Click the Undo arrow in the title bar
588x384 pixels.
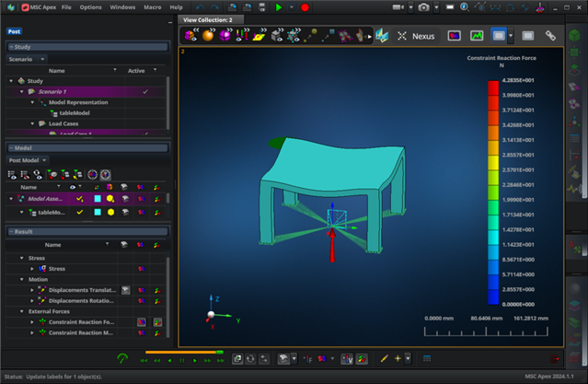[x=200, y=7]
